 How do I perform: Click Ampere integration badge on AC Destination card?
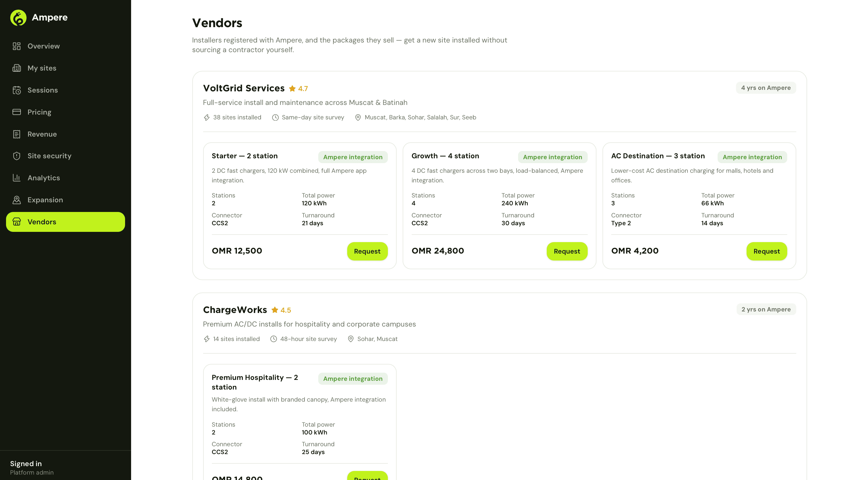pos(752,157)
